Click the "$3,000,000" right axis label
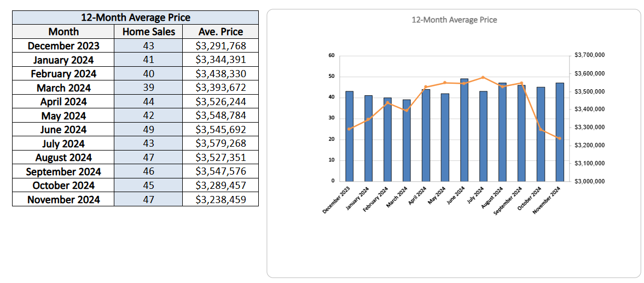The height and width of the screenshot is (283, 644). click(x=589, y=181)
